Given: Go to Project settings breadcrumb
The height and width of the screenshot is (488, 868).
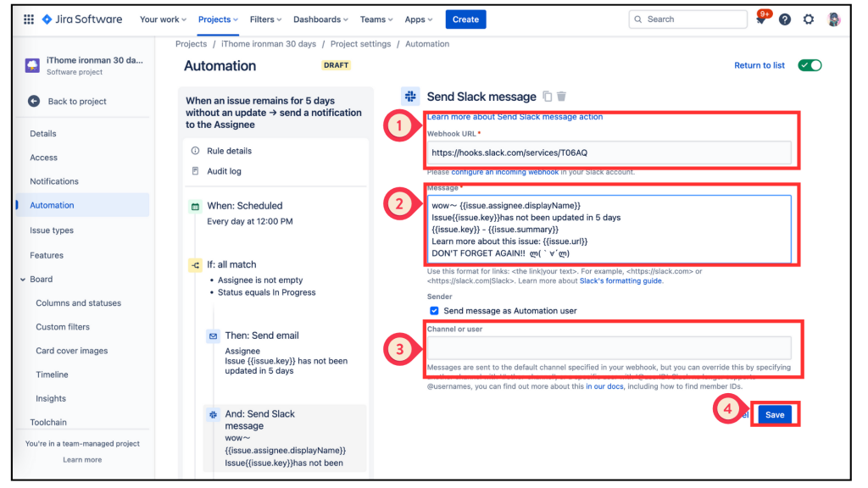Looking at the screenshot, I should point(360,44).
